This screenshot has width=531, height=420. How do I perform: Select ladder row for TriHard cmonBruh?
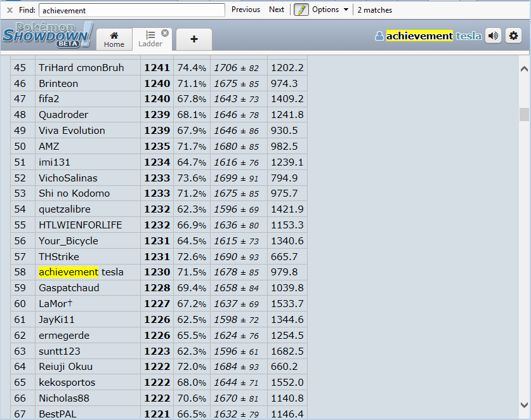coord(81,68)
